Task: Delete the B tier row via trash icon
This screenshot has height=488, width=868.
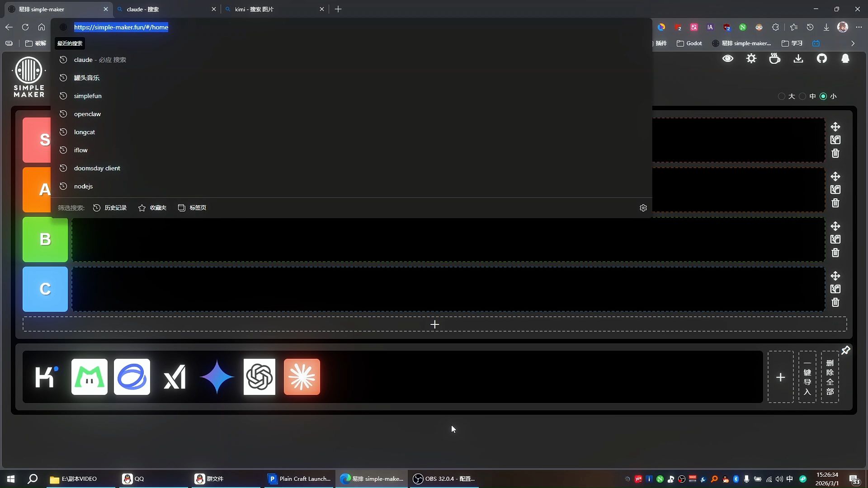Action: point(835,253)
